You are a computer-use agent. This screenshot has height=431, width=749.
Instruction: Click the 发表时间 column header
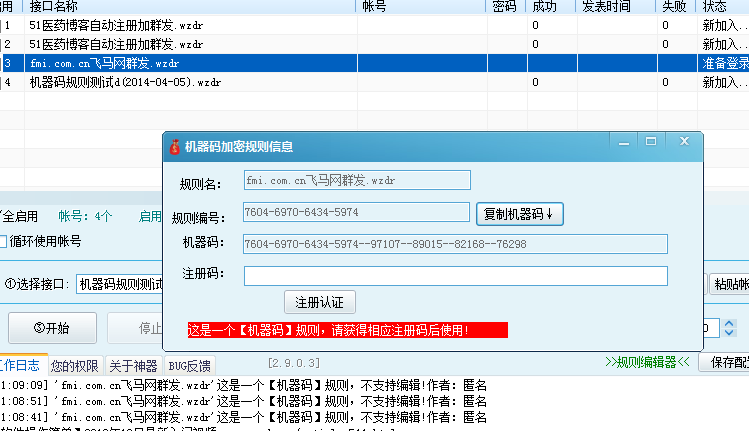617,6
